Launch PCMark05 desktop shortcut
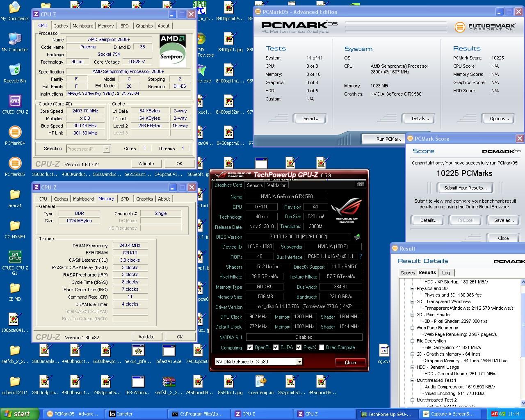Screen dimensions: 525x420 [15, 166]
